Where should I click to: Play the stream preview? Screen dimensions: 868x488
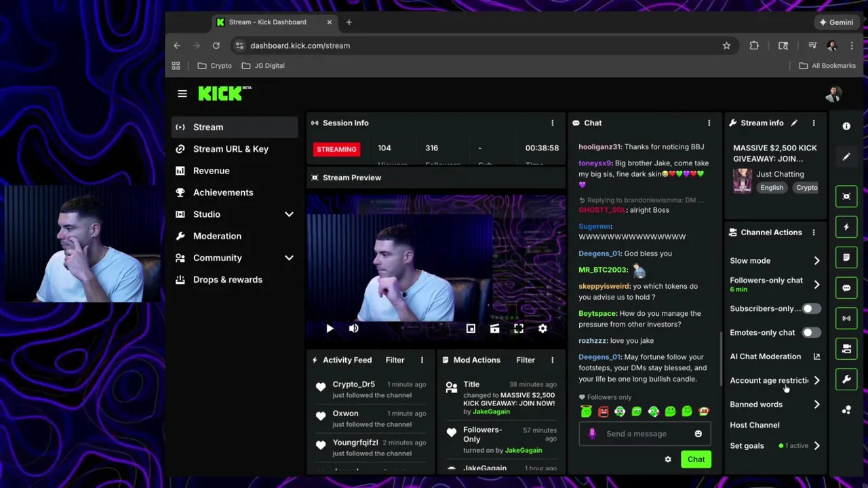coord(330,329)
